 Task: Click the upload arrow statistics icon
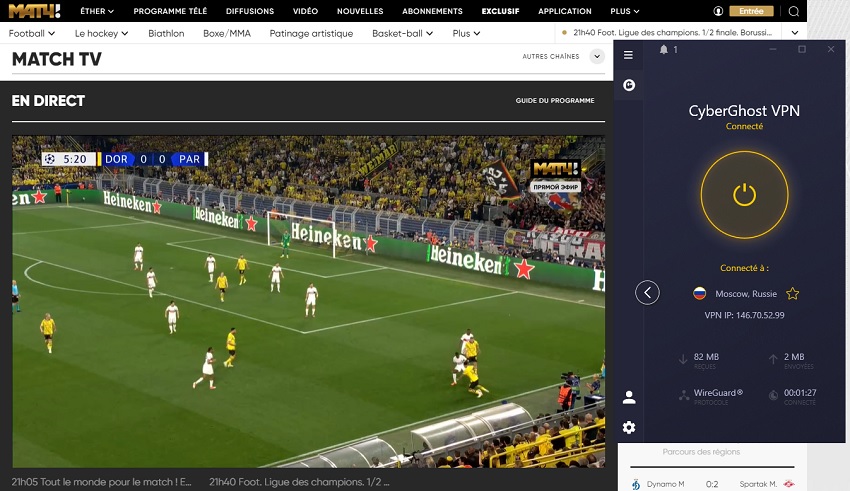coord(773,359)
